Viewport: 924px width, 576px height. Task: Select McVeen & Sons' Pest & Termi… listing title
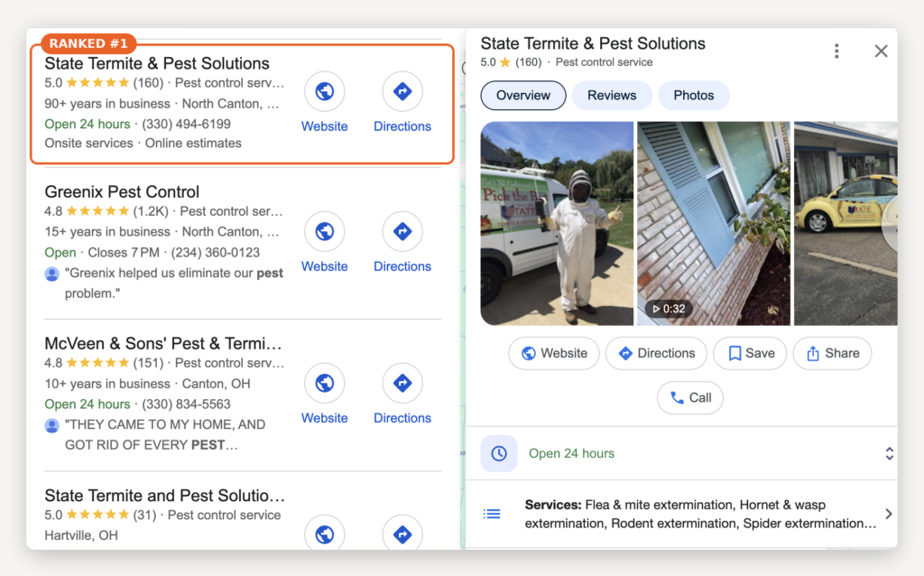[163, 343]
